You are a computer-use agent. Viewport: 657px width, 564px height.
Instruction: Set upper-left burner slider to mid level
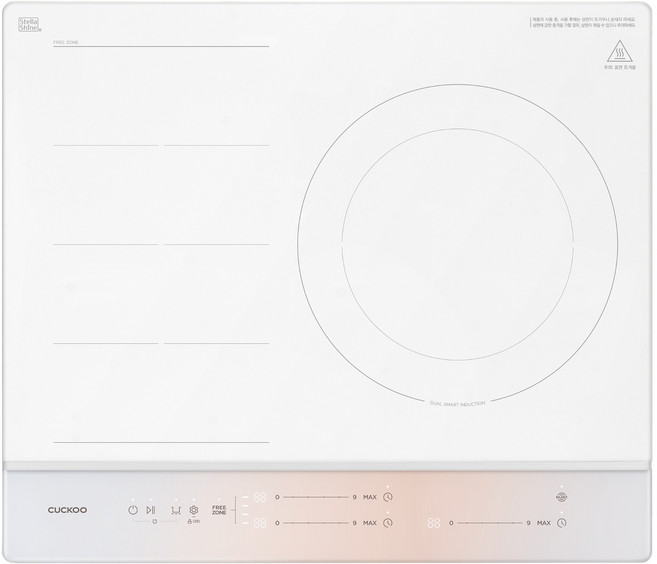[315, 497]
